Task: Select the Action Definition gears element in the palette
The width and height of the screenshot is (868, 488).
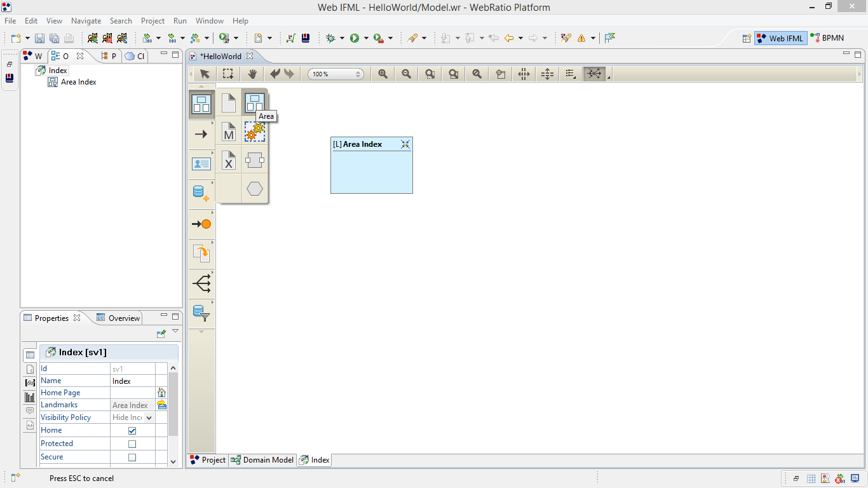Action: 255,132
